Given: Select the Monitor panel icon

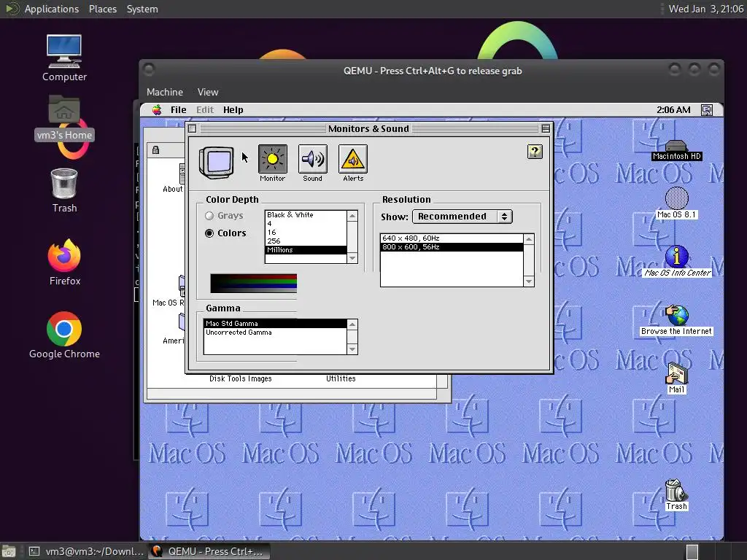Looking at the screenshot, I should (273, 159).
